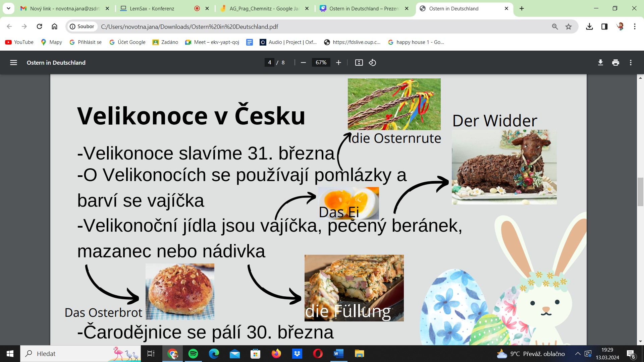Go to the browser home page
644x362 pixels.
pyautogui.click(x=54, y=26)
